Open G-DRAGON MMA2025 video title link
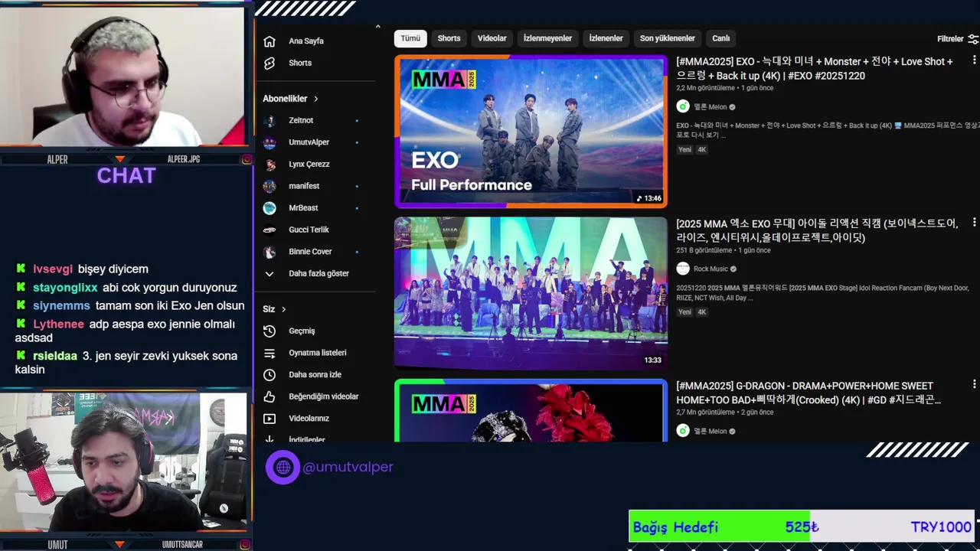The width and height of the screenshot is (980, 551). pos(808,393)
